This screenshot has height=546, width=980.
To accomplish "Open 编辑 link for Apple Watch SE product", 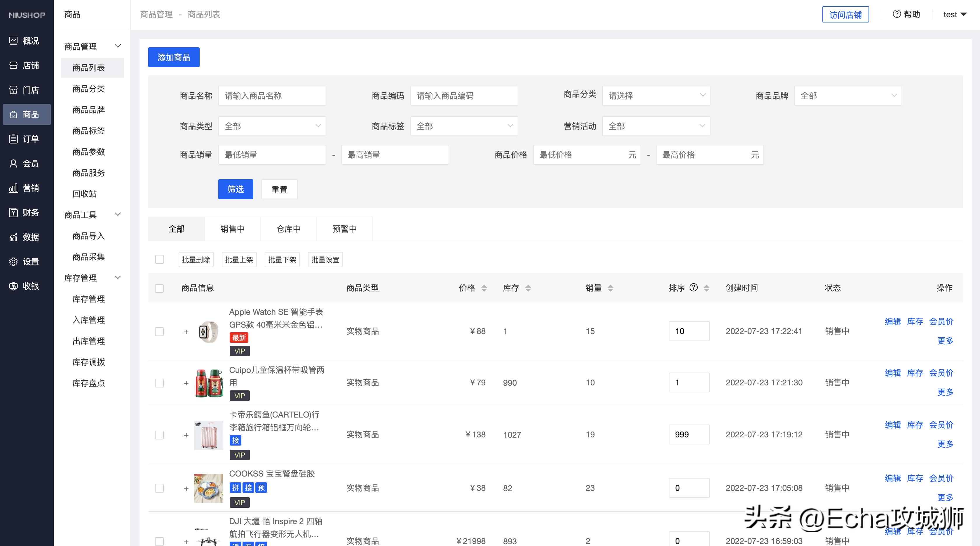I will (x=893, y=321).
